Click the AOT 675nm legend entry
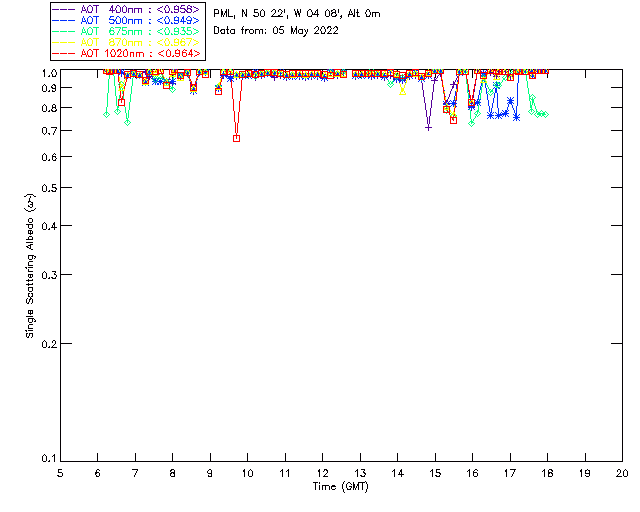 point(126,31)
